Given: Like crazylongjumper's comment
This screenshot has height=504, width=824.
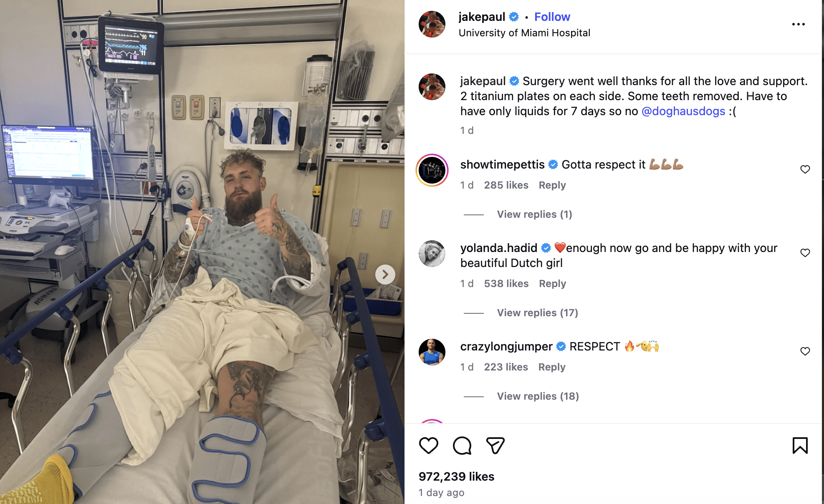Looking at the screenshot, I should pyautogui.click(x=805, y=351).
